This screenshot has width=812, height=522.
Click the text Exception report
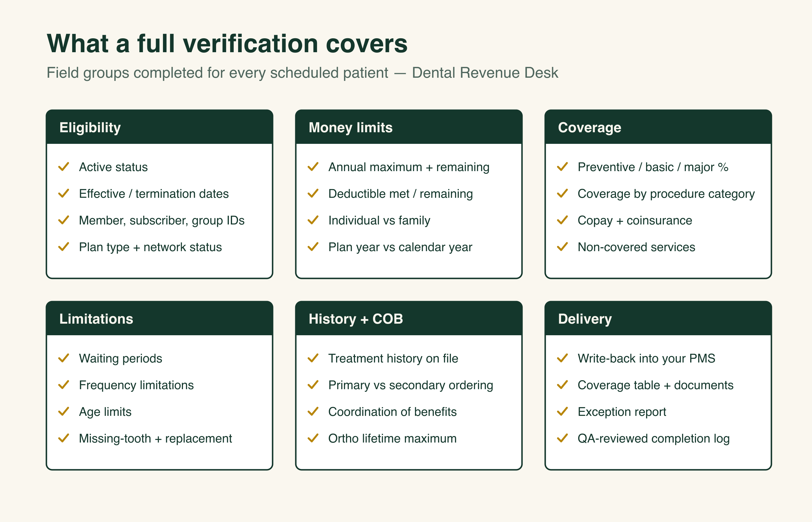(x=622, y=412)
